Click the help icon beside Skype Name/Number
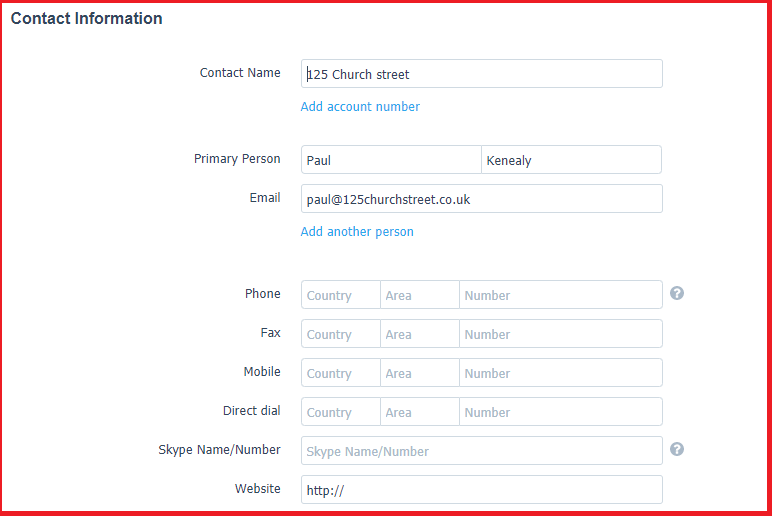The width and height of the screenshot is (776, 516). pyautogui.click(x=677, y=449)
